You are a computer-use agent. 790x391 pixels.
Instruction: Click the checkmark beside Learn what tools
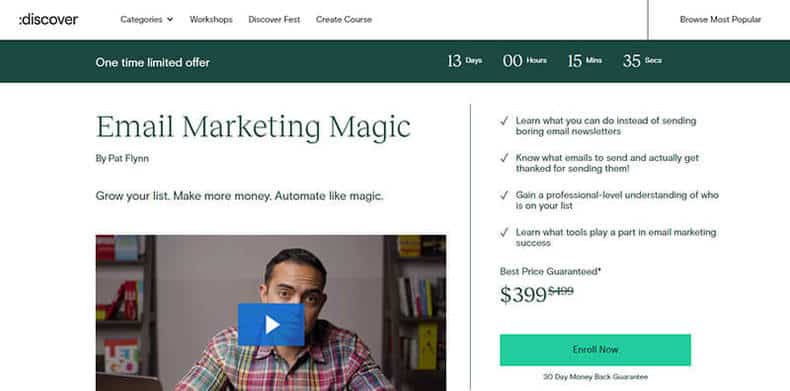pyautogui.click(x=504, y=233)
